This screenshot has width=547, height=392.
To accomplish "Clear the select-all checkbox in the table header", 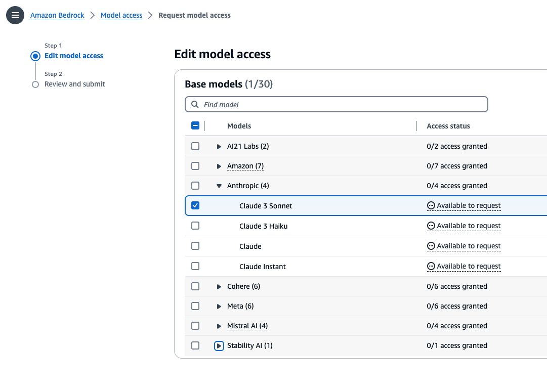I will (195, 125).
